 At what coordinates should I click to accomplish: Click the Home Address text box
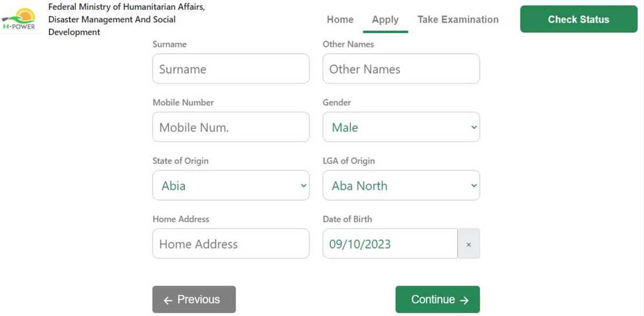(x=231, y=244)
